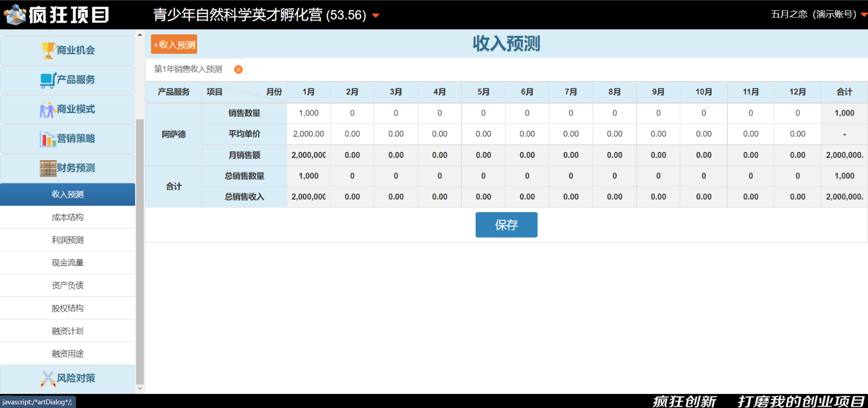
Task: Close the 第1年销售收入预测 tab
Action: pos(238,69)
